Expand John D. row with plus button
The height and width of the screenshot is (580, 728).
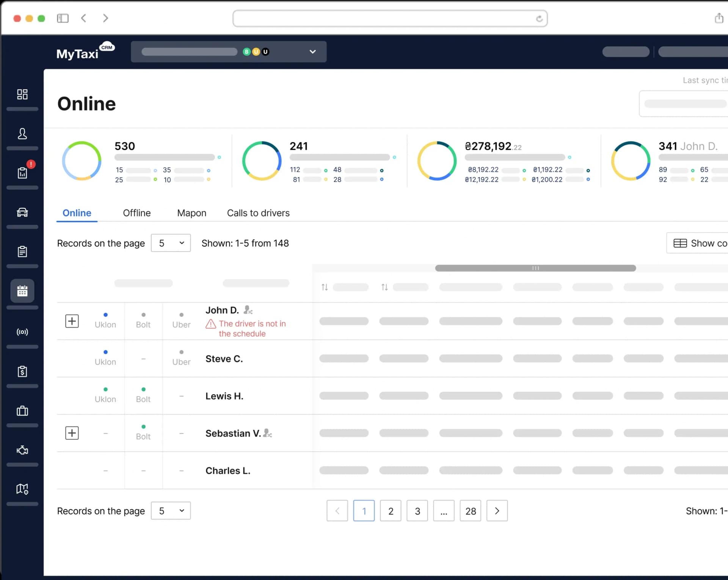pos(72,321)
